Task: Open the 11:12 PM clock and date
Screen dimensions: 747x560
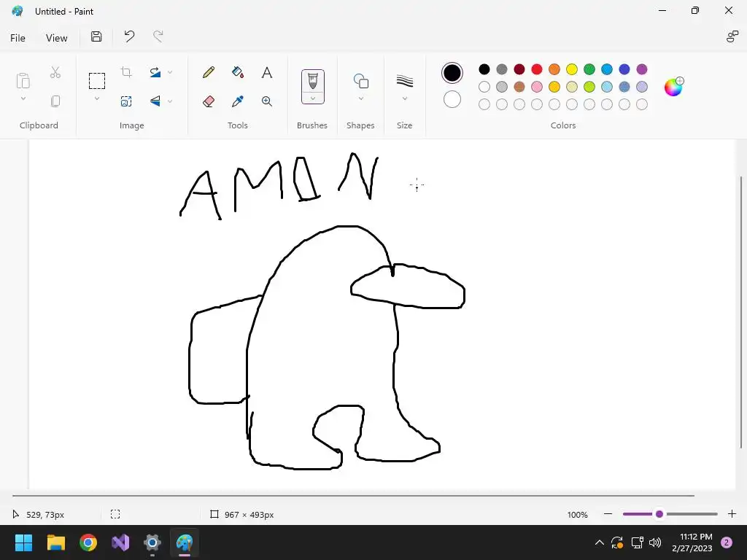Action: pos(692,542)
